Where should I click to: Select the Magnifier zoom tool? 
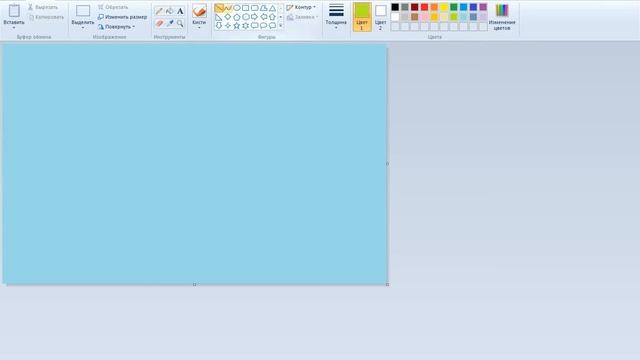point(180,24)
